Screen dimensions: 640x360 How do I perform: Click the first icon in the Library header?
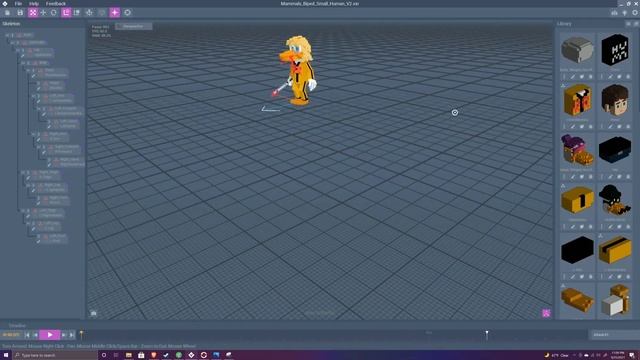[x=628, y=24]
